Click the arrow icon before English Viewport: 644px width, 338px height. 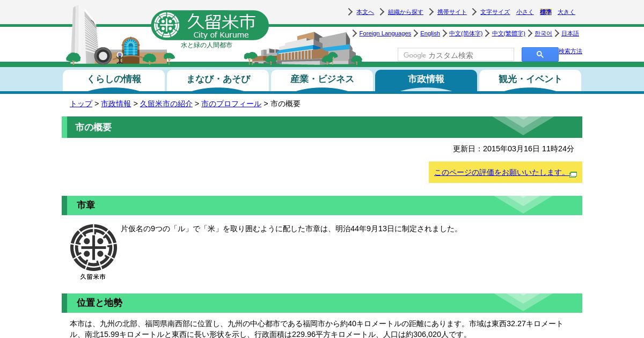[x=416, y=33]
